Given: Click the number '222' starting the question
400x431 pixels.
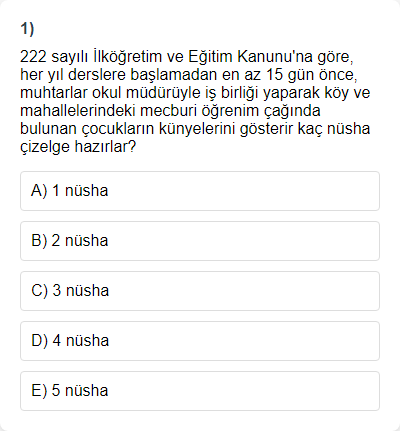Looking at the screenshot, I should point(33,57).
